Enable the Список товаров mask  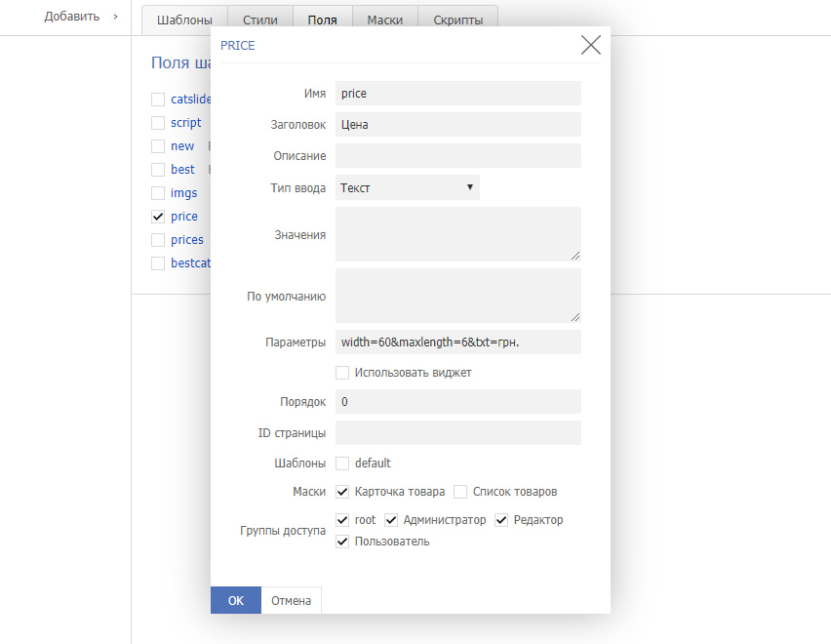coord(460,492)
